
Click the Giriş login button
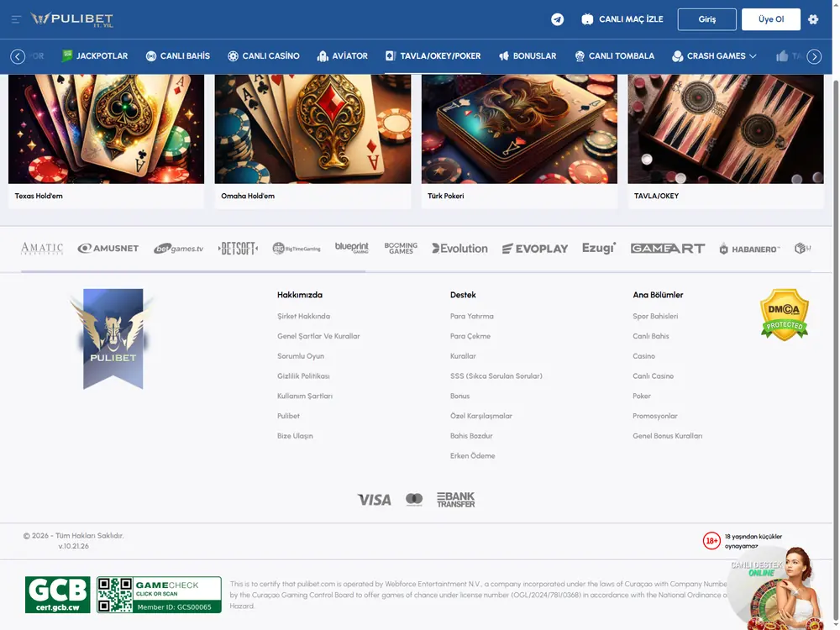tap(706, 19)
